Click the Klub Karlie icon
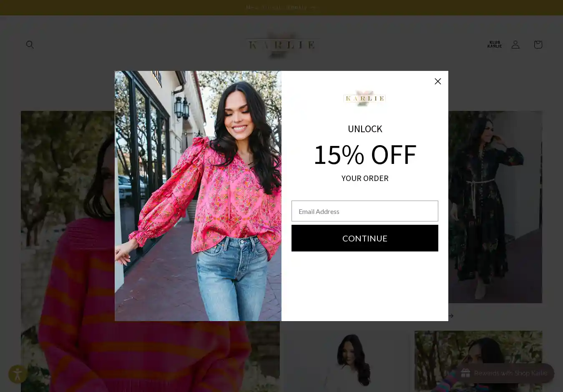The width and height of the screenshot is (563, 392). (x=494, y=44)
